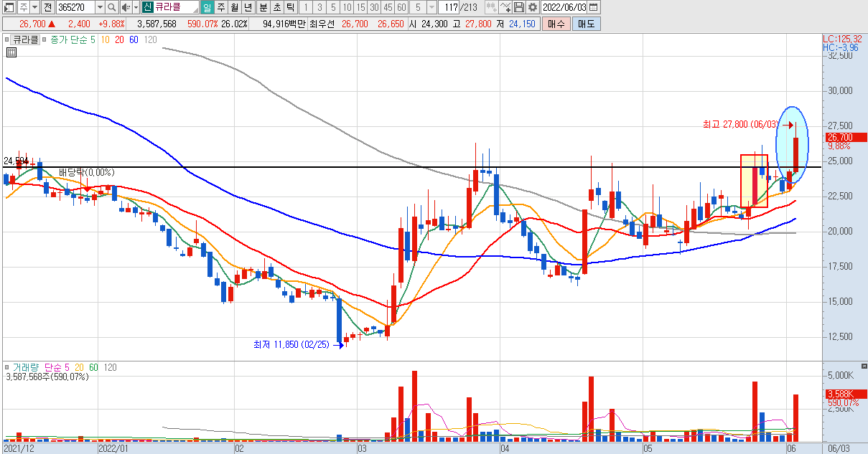The image size is (868, 454).
Task: Select the 주 weekly period button
Action: coord(220,7)
